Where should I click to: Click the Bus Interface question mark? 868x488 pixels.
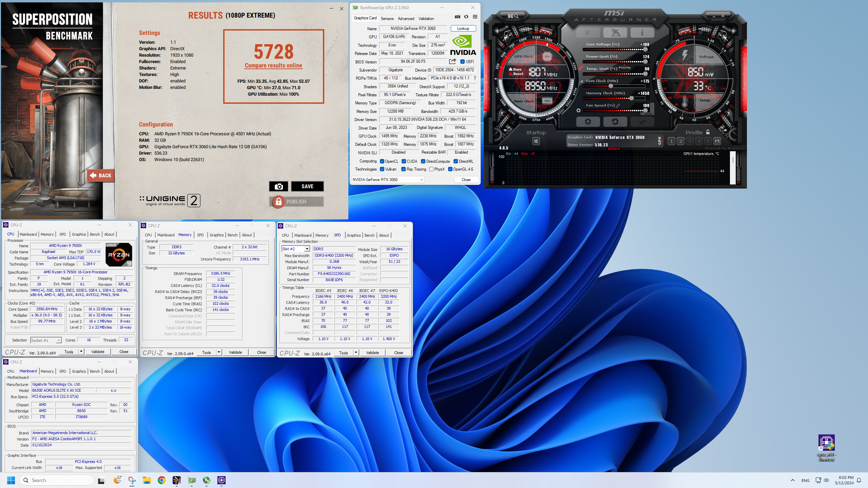(475, 78)
